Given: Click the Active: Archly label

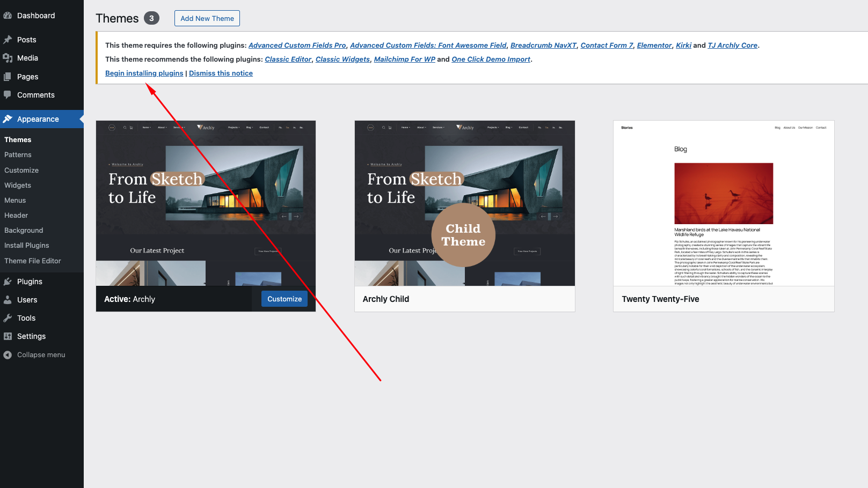Looking at the screenshot, I should coord(129,299).
